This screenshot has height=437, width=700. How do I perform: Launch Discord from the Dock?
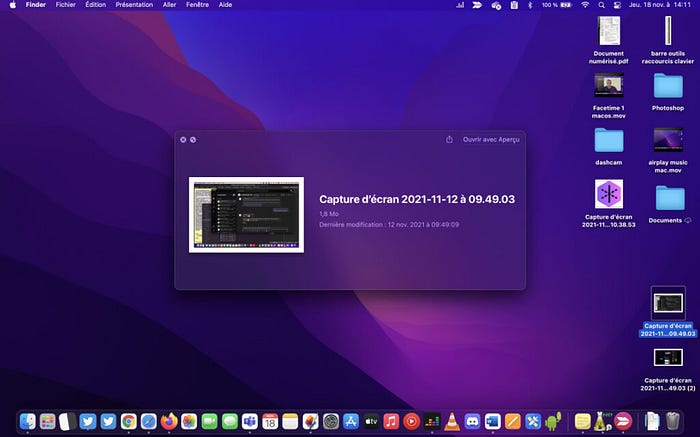(x=472, y=421)
